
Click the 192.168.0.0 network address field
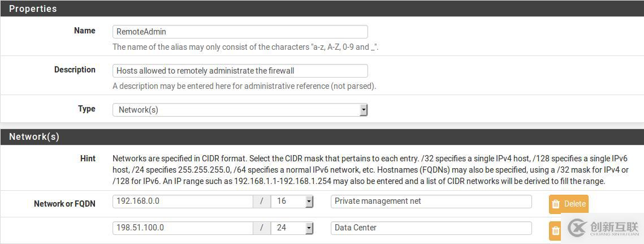point(183,202)
